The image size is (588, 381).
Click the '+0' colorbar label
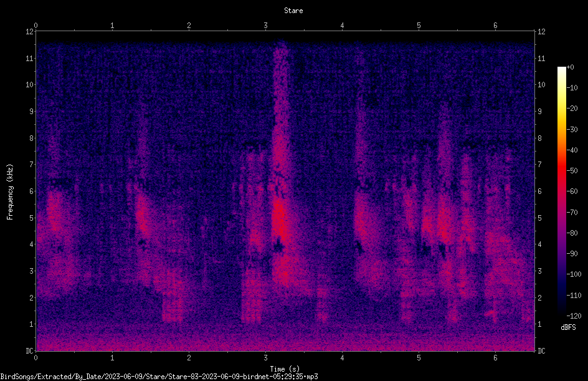click(571, 67)
